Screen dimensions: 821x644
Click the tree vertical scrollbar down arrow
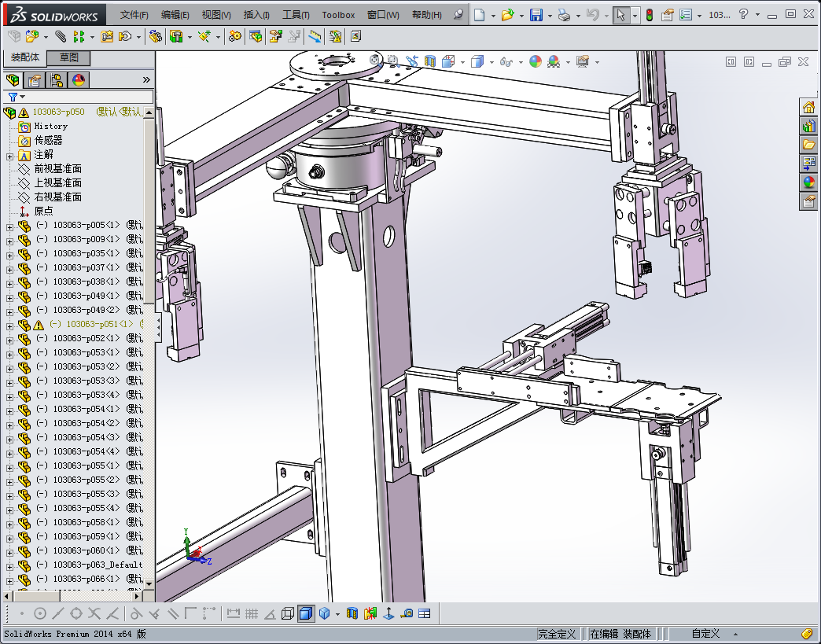tap(149, 583)
